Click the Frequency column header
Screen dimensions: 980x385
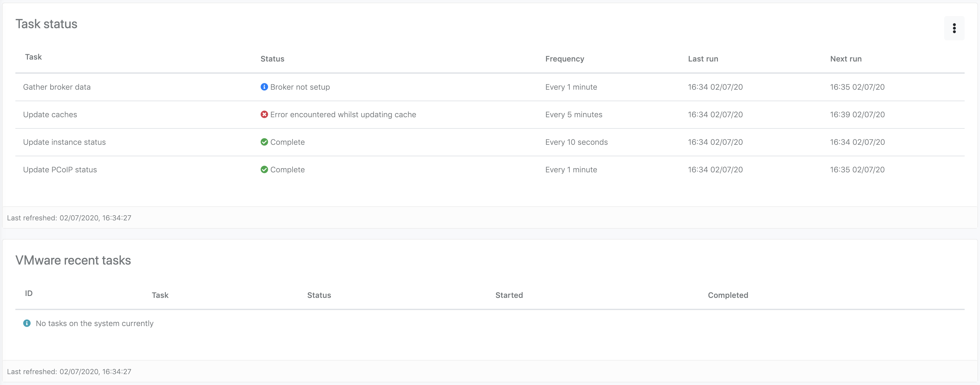pos(565,59)
